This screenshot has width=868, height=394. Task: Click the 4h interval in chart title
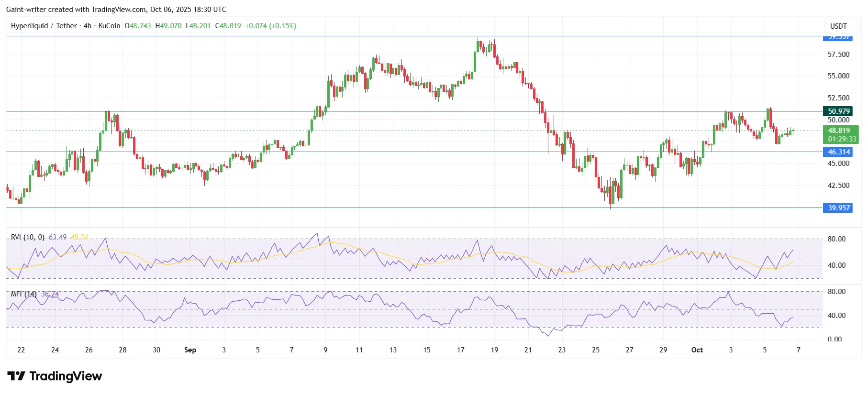pyautogui.click(x=87, y=26)
